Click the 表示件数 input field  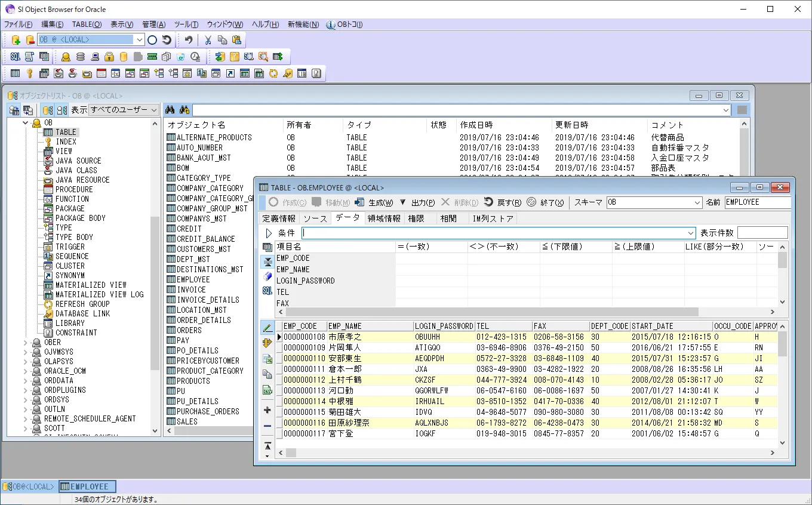tap(762, 233)
